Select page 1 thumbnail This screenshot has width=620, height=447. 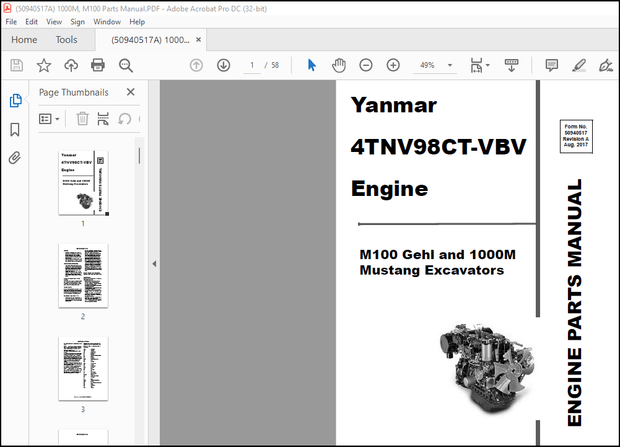83,183
